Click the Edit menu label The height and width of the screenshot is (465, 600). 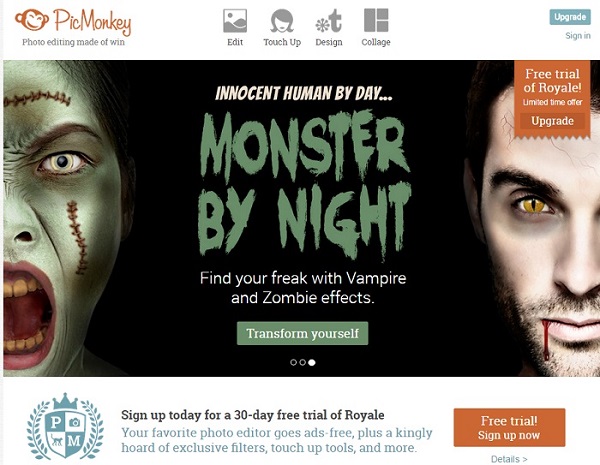tap(235, 42)
